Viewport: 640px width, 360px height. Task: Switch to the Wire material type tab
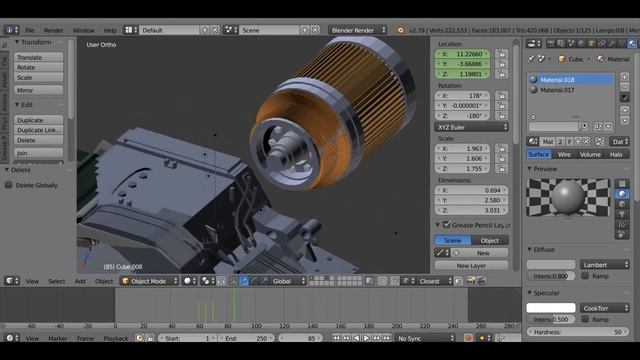pyautogui.click(x=564, y=154)
